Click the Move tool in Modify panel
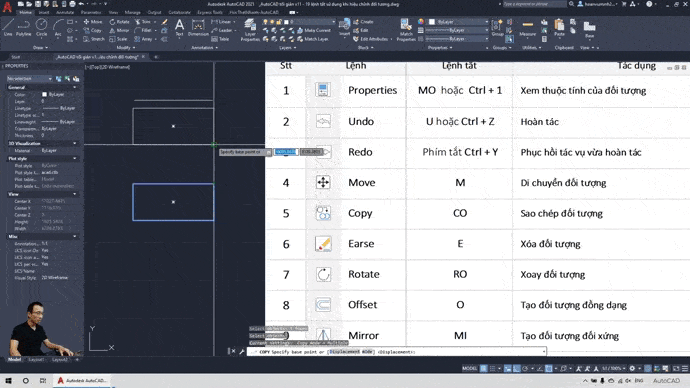The image size is (690, 388). 92,22
